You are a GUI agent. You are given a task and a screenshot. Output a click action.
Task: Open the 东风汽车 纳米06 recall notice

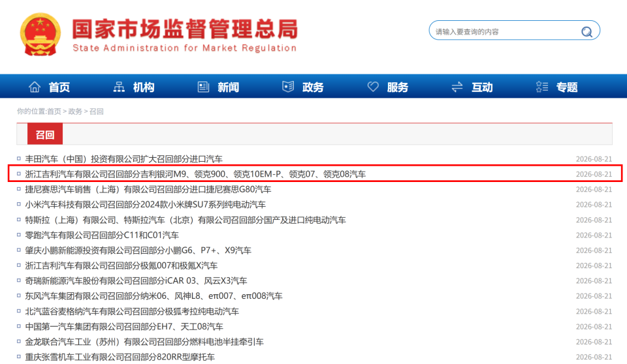[154, 296]
